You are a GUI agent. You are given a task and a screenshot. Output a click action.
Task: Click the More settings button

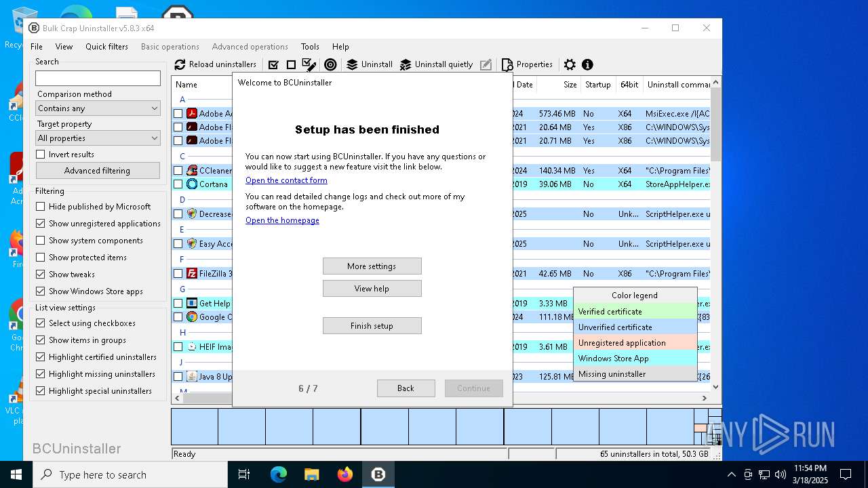point(372,266)
